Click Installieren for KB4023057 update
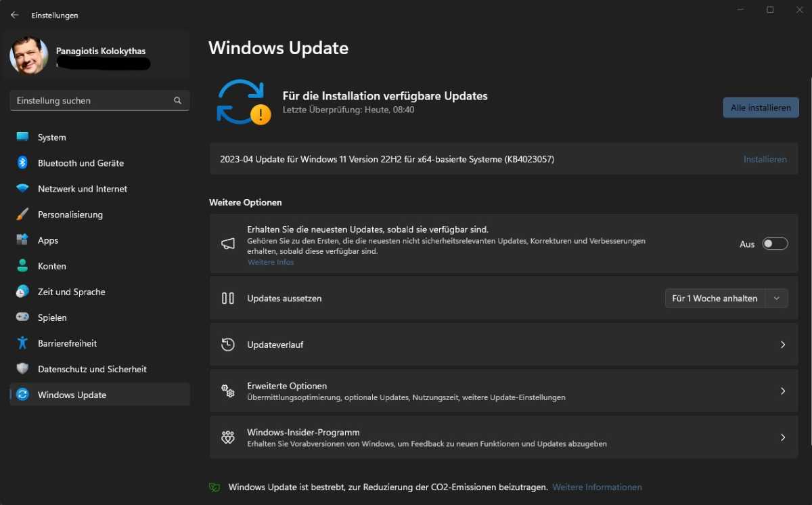 pyautogui.click(x=765, y=159)
